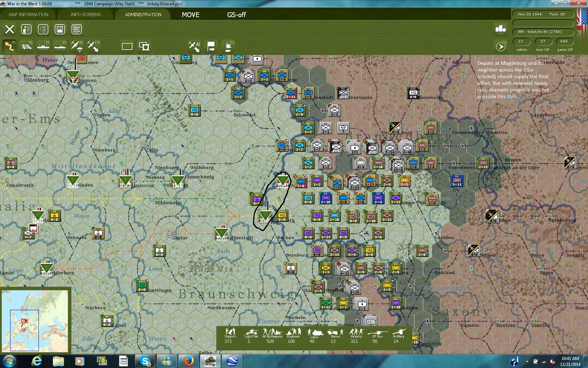Toggle the AI air assist mode
588x368 pixels.
tap(194, 46)
